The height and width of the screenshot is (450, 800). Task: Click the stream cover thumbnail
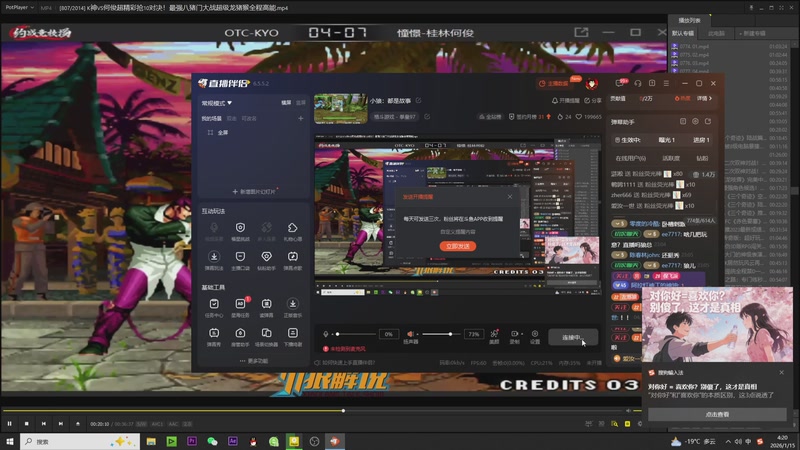pos(340,108)
